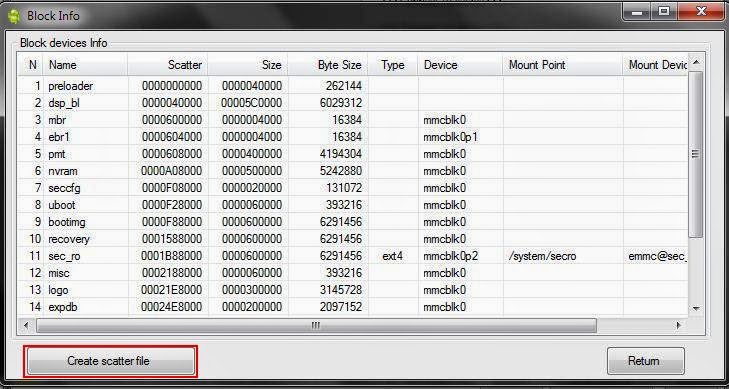The width and height of the screenshot is (729, 389).
Task: Close the Block Info window
Action: tap(702, 13)
